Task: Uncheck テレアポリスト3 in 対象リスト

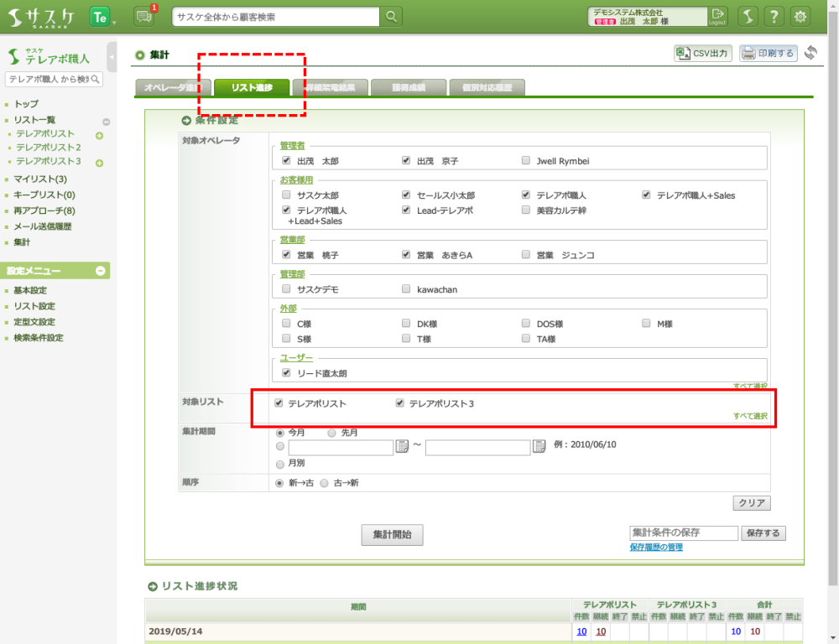Action: click(400, 403)
